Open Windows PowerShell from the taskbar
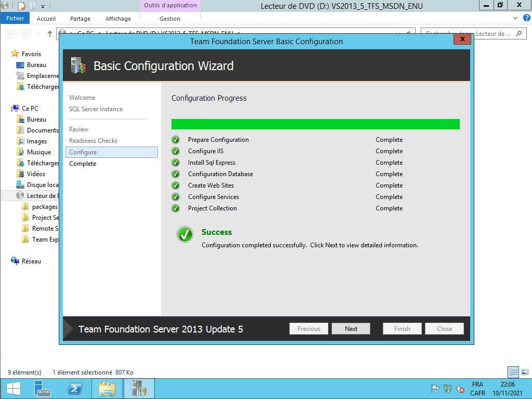The height and width of the screenshot is (399, 532). coord(75,389)
